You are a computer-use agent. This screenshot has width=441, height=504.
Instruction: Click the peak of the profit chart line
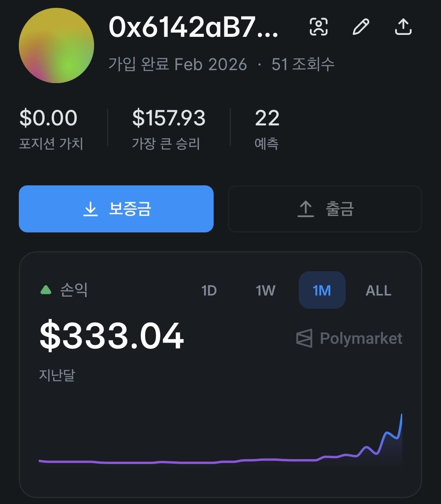pos(401,415)
